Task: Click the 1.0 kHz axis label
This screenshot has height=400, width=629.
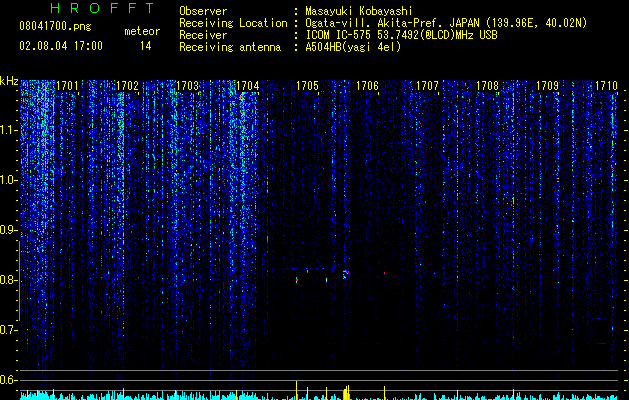Action: [x=7, y=180]
